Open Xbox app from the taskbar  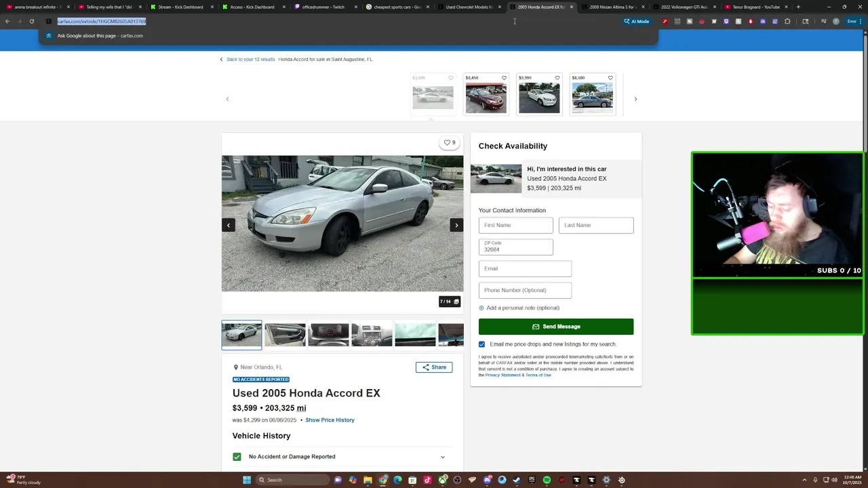click(442, 480)
